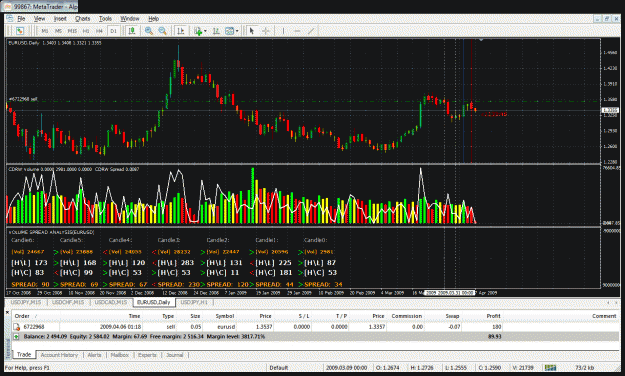Open the Journal terminal tab
The image size is (625, 376).
tap(175, 355)
